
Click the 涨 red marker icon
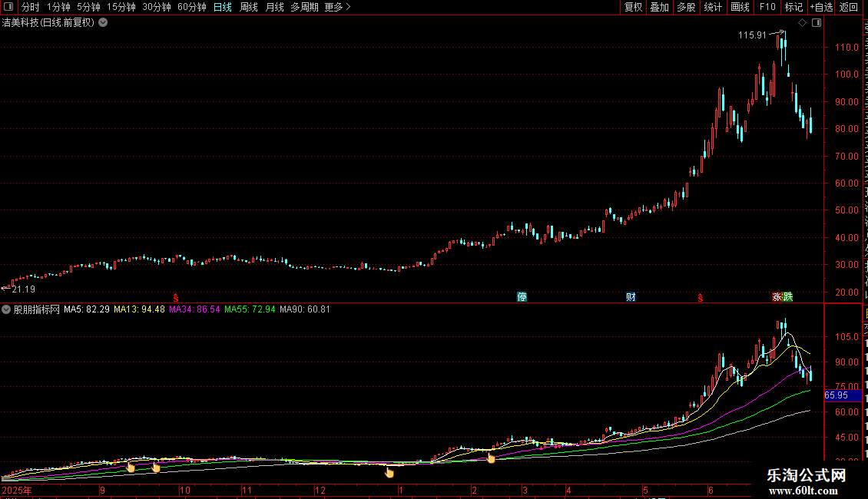777,297
